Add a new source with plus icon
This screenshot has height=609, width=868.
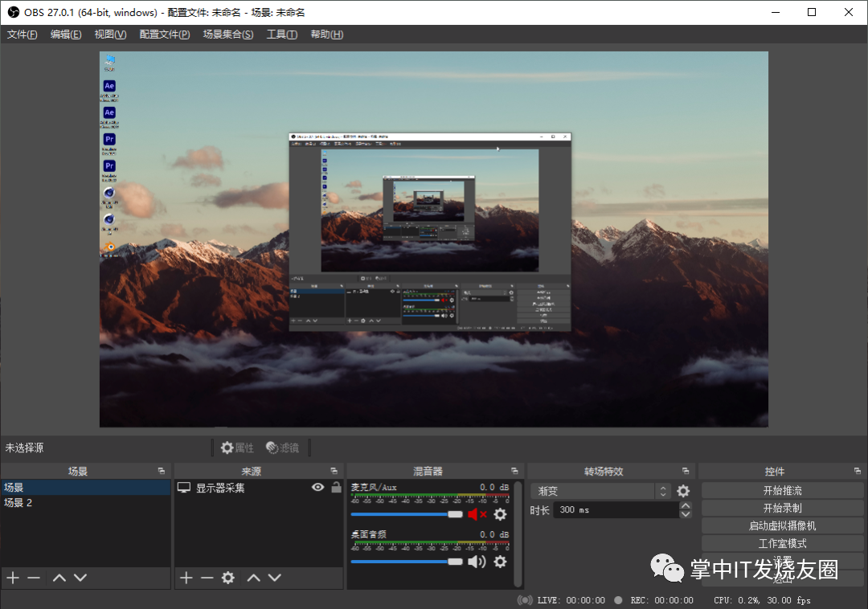click(x=186, y=578)
